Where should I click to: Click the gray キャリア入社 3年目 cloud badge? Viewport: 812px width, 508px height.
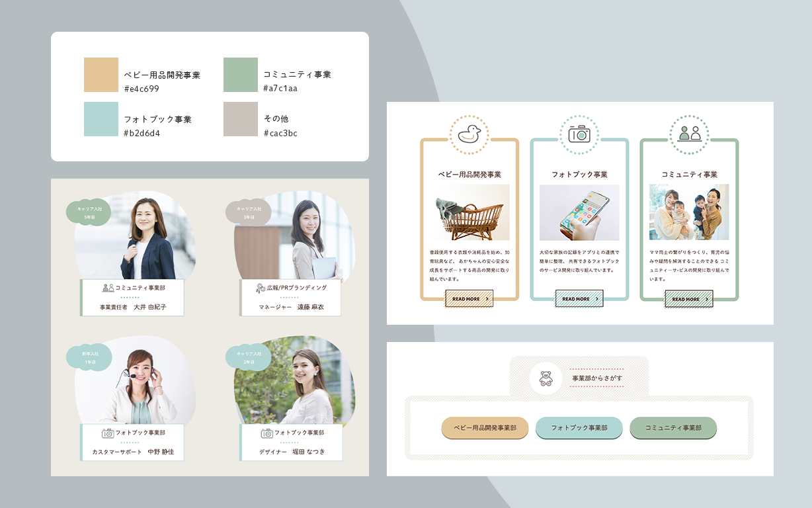point(249,212)
